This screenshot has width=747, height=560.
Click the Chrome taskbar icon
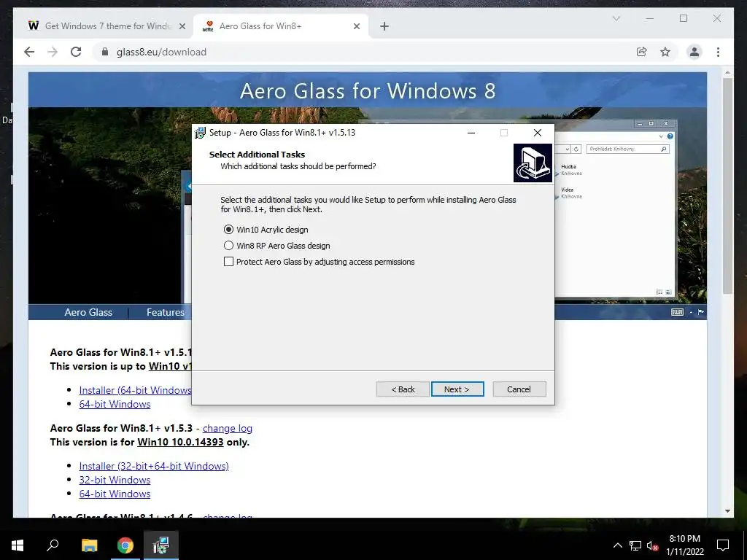[125, 545]
